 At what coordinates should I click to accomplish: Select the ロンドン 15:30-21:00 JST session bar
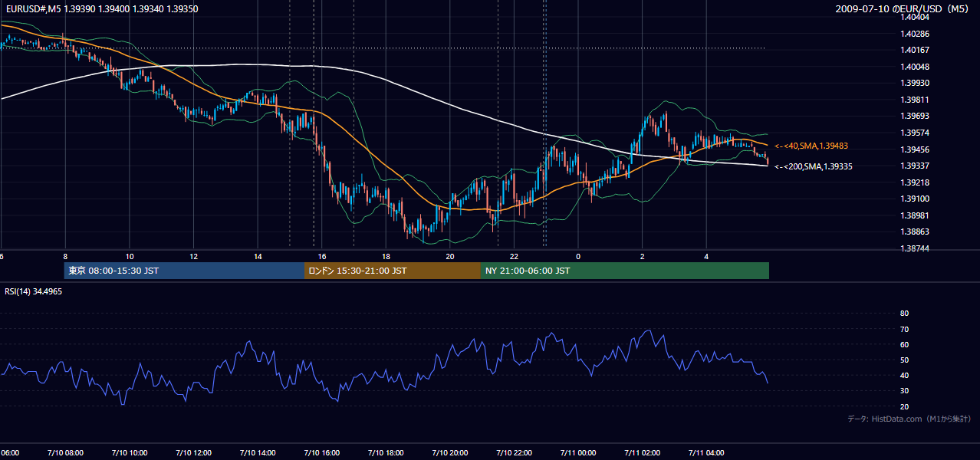pyautogui.click(x=393, y=271)
